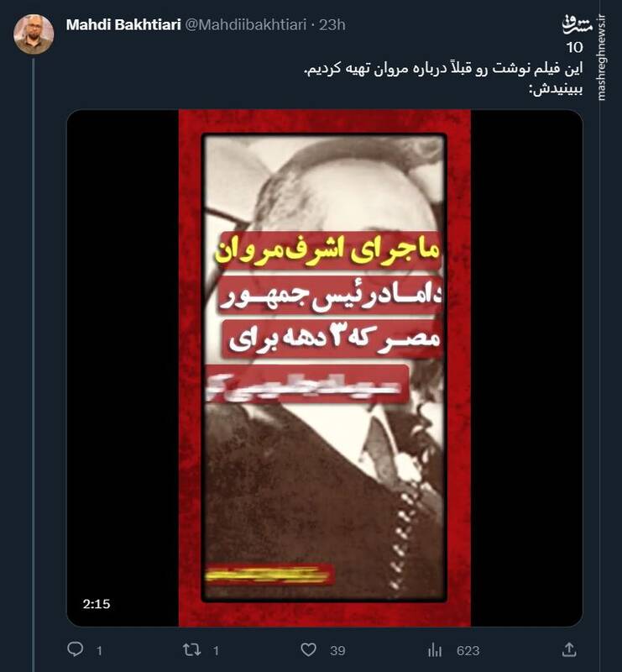Screen dimensions: 622x672
Task: Open the tweet via the 23h timestamp
Action: (332, 25)
